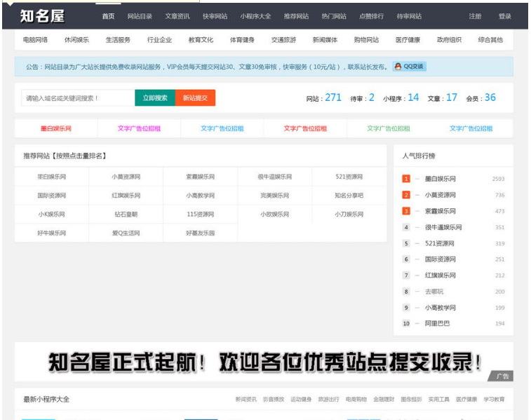Screen dimensions: 531x420
Task: Select the 教育文化 category tab
Action: [x=201, y=40]
